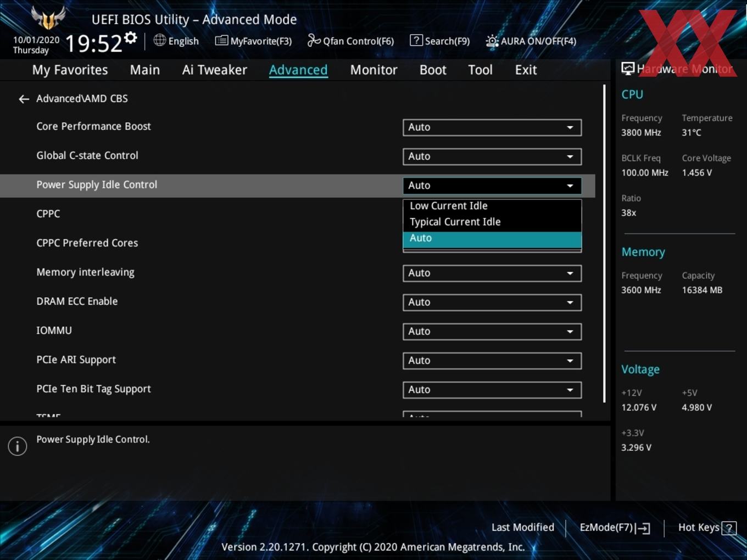Select Memory interleaving label
This screenshot has height=560, width=747.
(x=85, y=272)
